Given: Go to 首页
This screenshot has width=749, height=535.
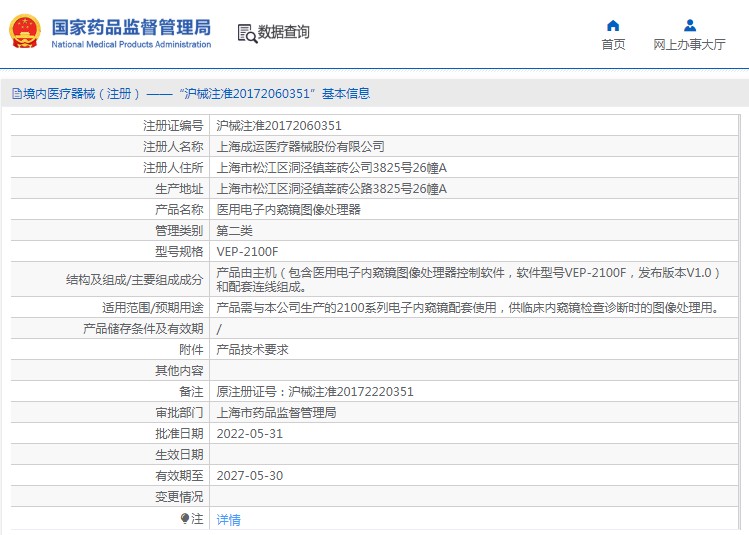Looking at the screenshot, I should pos(613,44).
